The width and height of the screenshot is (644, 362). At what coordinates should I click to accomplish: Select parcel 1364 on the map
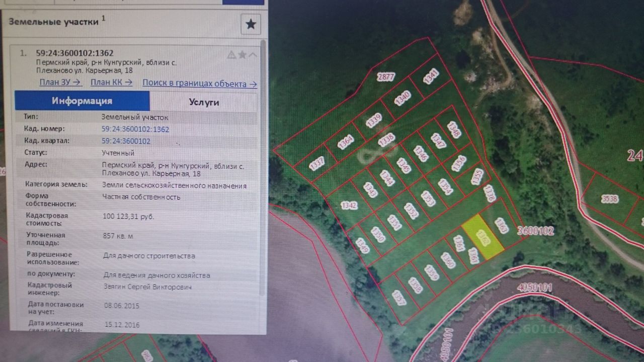point(346,142)
